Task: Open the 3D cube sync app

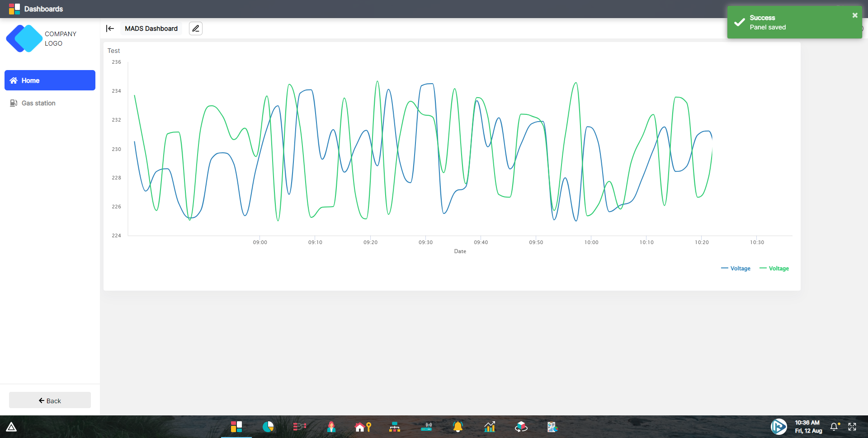Action: tap(521, 426)
